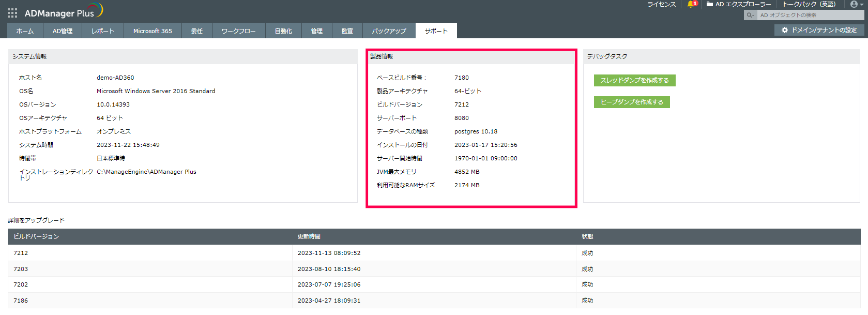Expand the search type magnifier dropdown
Screen dimensions: 868x315
point(750,16)
